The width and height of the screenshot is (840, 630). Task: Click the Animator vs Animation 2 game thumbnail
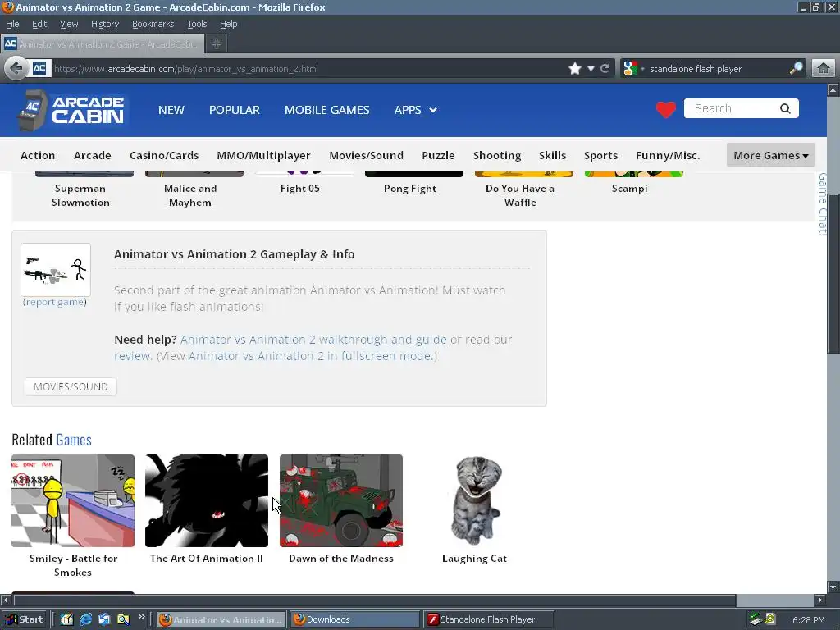pyautogui.click(x=56, y=269)
